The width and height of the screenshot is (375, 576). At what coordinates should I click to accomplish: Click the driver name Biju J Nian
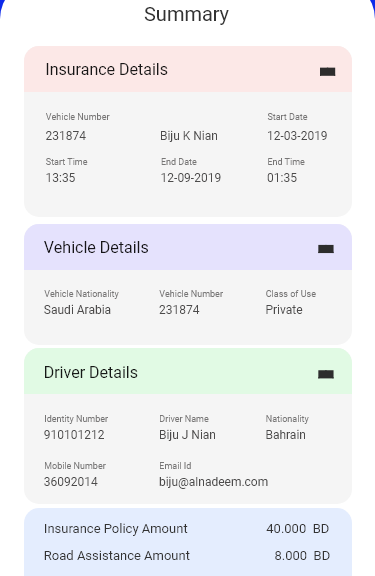click(x=187, y=435)
